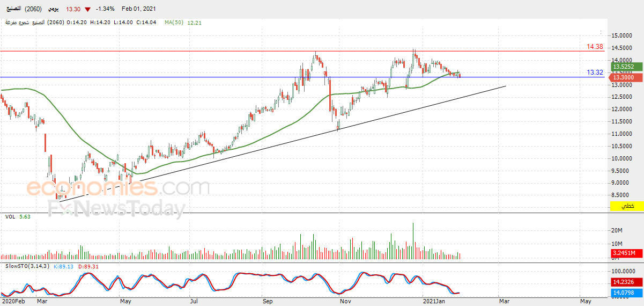The image size is (644, 306).
Task: Open the VOL indicator label
Action: coord(10,217)
